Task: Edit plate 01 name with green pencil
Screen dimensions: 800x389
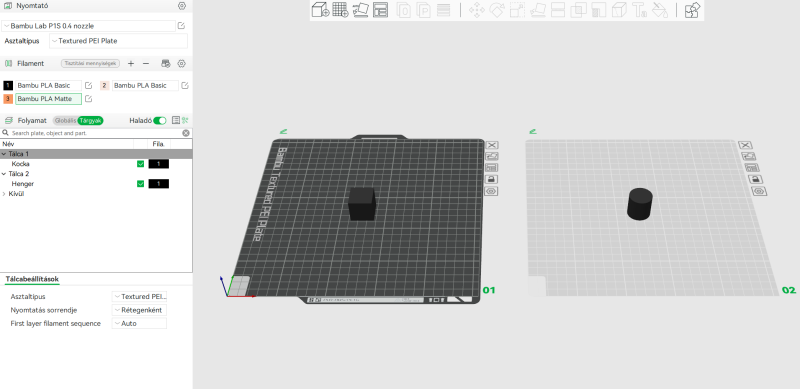Action: pyautogui.click(x=284, y=131)
